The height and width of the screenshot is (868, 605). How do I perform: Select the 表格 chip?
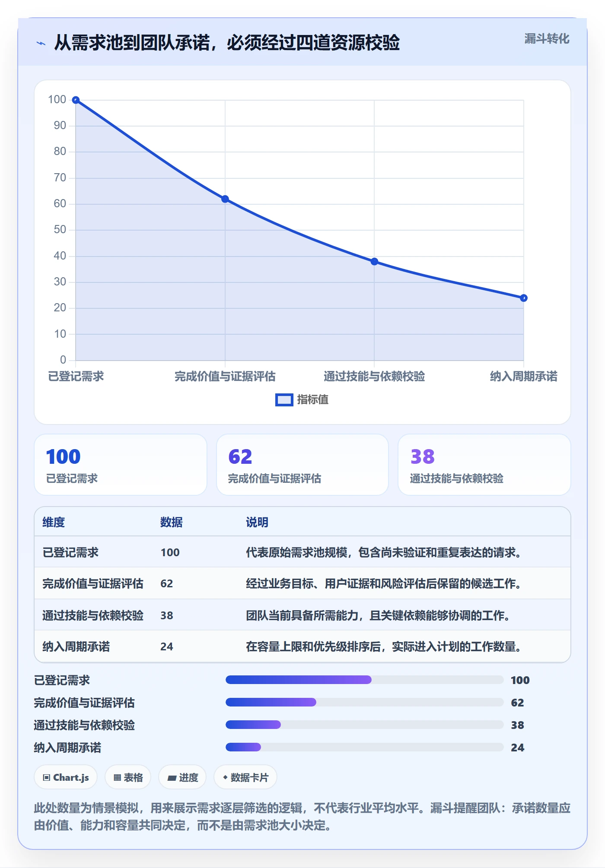pyautogui.click(x=128, y=777)
